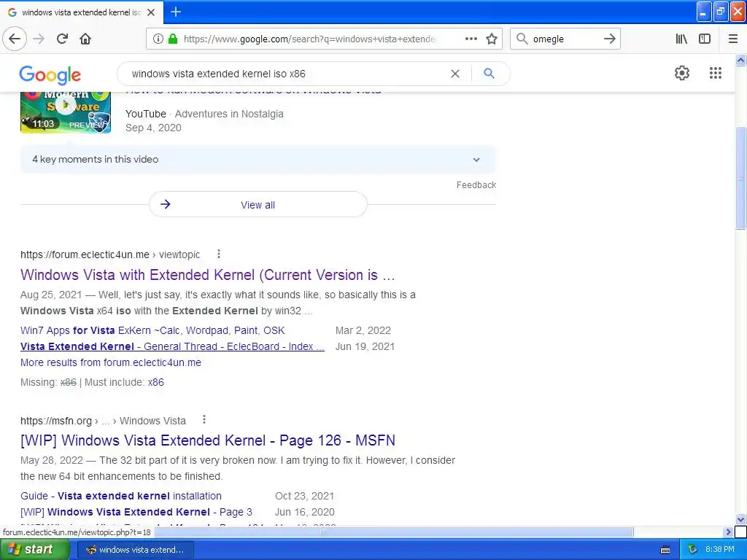Click the browser URL address field
Image resolution: width=747 pixels, height=560 pixels.
tap(309, 39)
